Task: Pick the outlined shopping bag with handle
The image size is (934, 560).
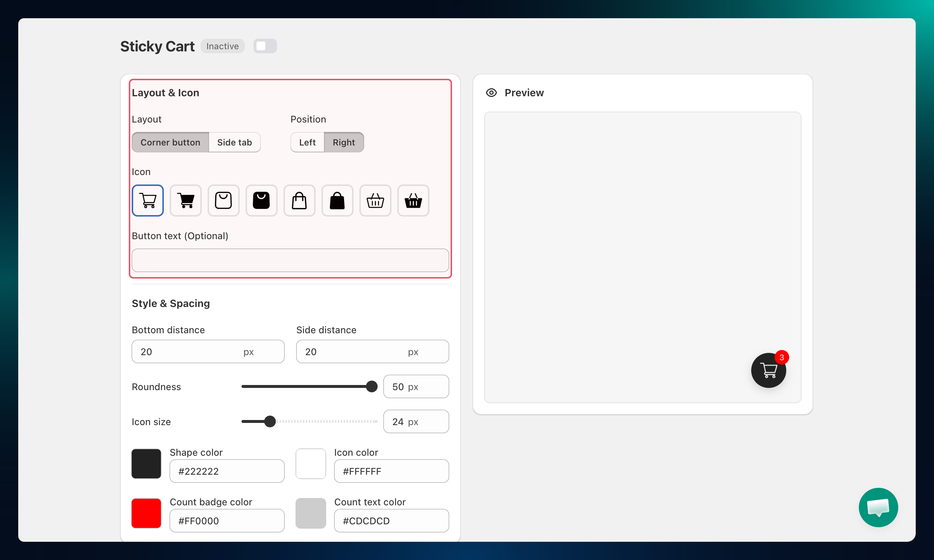Action: pyautogui.click(x=300, y=201)
